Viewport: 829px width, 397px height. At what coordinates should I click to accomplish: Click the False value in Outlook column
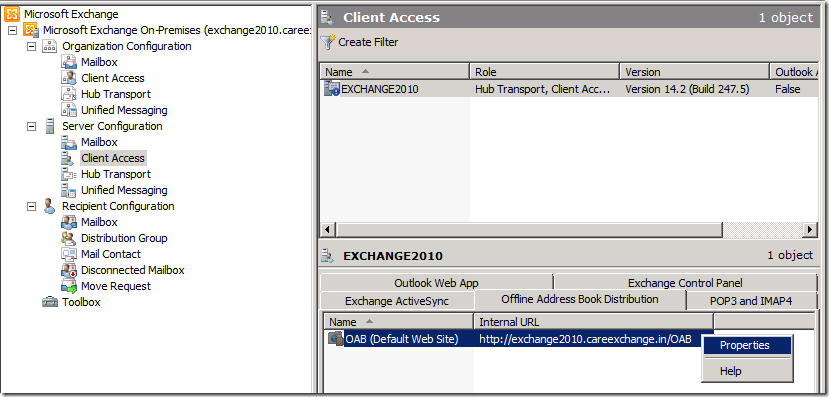pyautogui.click(x=788, y=89)
